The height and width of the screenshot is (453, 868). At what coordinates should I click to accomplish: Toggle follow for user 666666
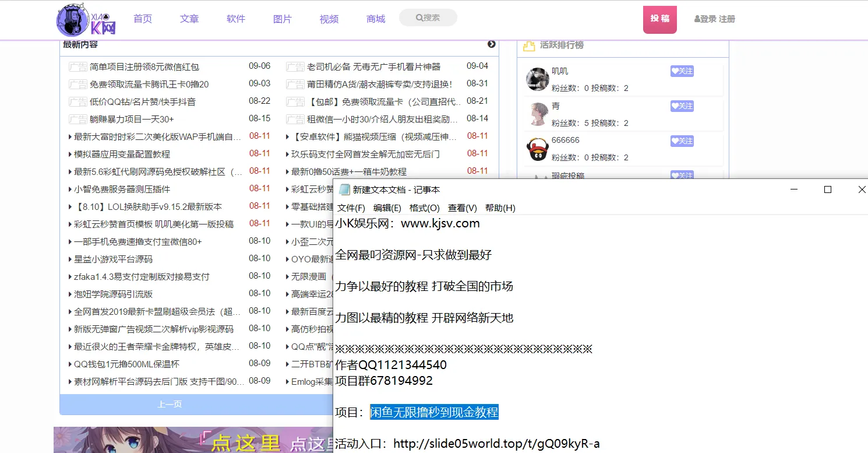682,141
